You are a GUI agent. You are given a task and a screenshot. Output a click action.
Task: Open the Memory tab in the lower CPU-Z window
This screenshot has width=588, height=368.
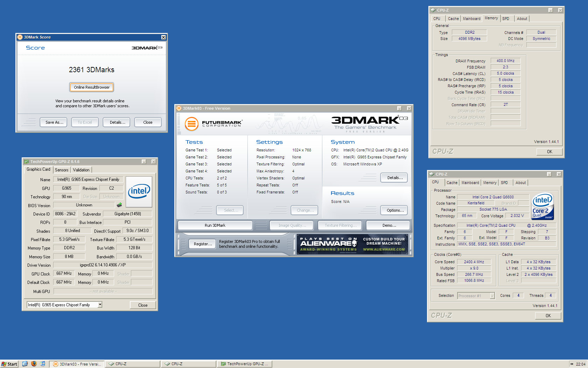coord(490,183)
